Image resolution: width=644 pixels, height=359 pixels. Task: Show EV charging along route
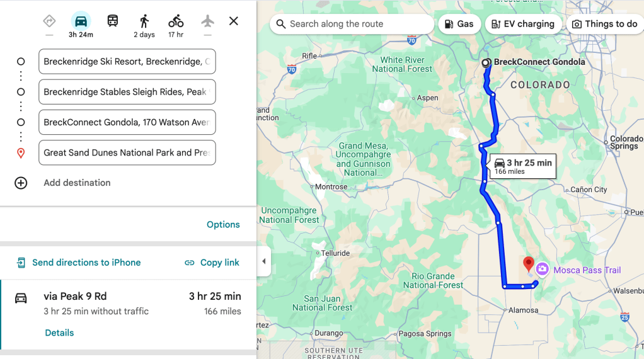pos(522,24)
